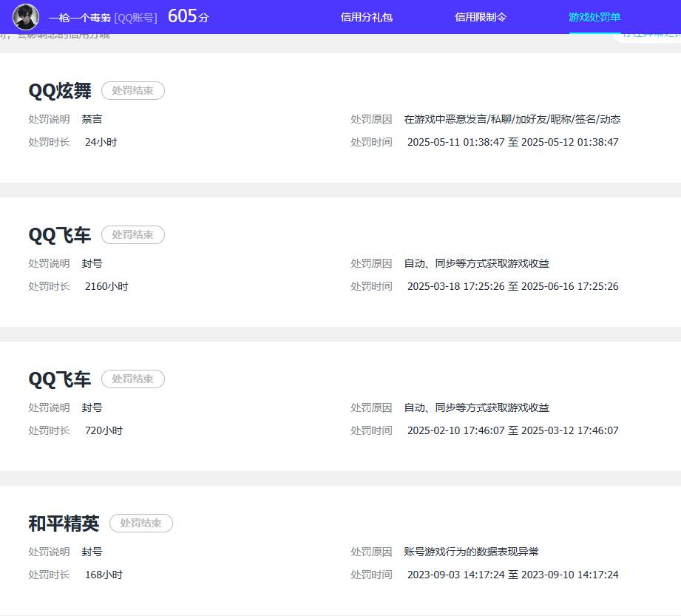Click the 720小时 duration value
The image size is (681, 616).
click(x=104, y=430)
